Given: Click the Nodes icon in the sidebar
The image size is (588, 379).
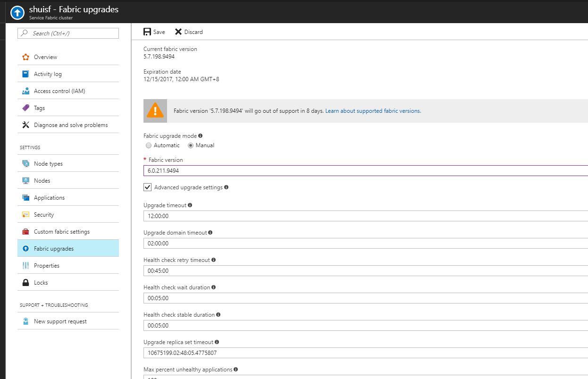Looking at the screenshot, I should [26, 180].
